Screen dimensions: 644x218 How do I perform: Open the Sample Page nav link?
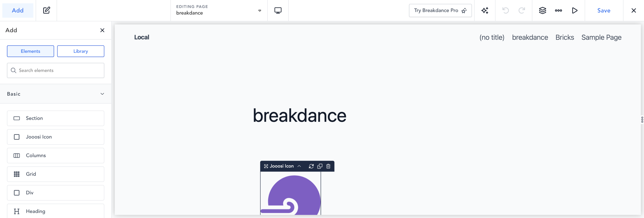pos(601,37)
